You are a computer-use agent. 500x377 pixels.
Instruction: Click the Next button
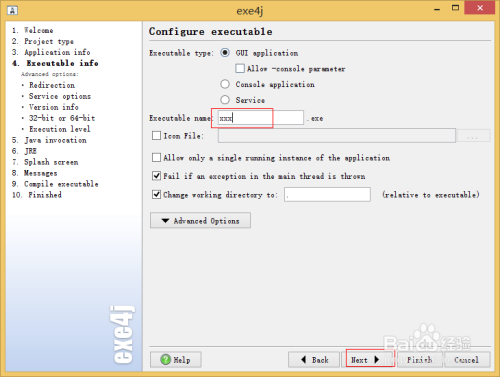[x=368, y=359]
